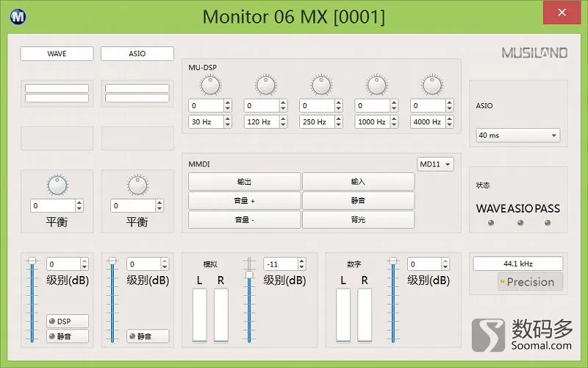
Task: Increase 120 Hz band gain with up arrow
Action: 283,102
